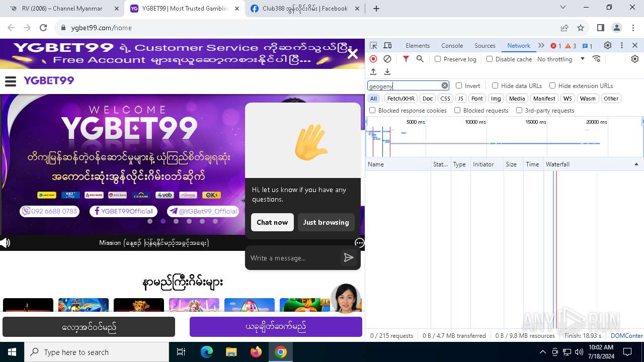The height and width of the screenshot is (362, 644).
Task: Open Chrome profile avatar
Action: coord(617,28)
